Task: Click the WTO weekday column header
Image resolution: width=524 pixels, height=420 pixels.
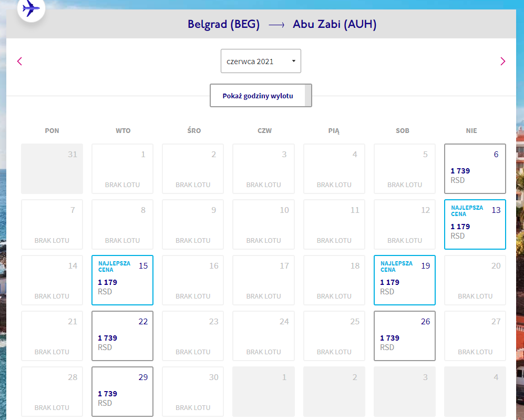Action: pos(123,131)
